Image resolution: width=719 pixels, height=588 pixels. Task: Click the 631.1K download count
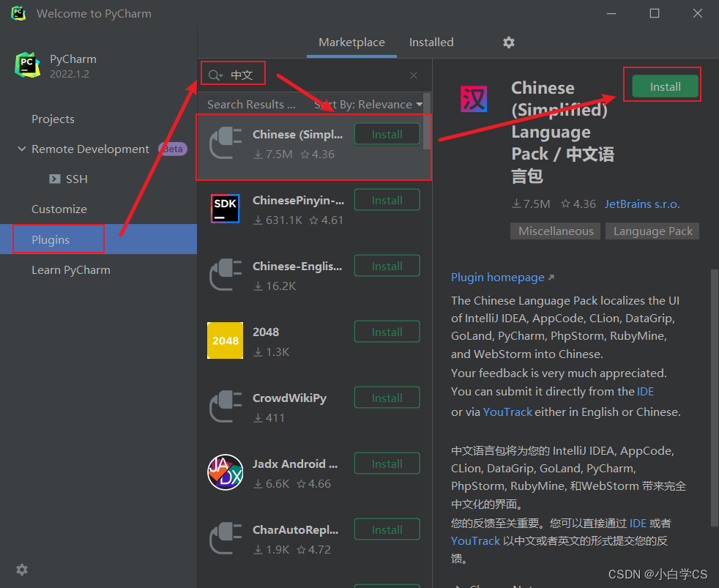[278, 220]
